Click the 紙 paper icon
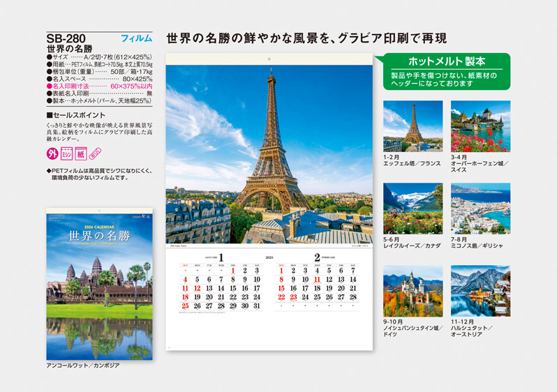This screenshot has width=557, height=392. (81, 153)
